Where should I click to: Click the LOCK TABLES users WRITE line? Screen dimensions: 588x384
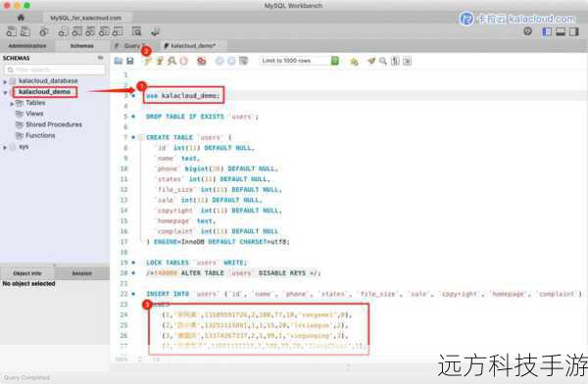[x=197, y=263]
